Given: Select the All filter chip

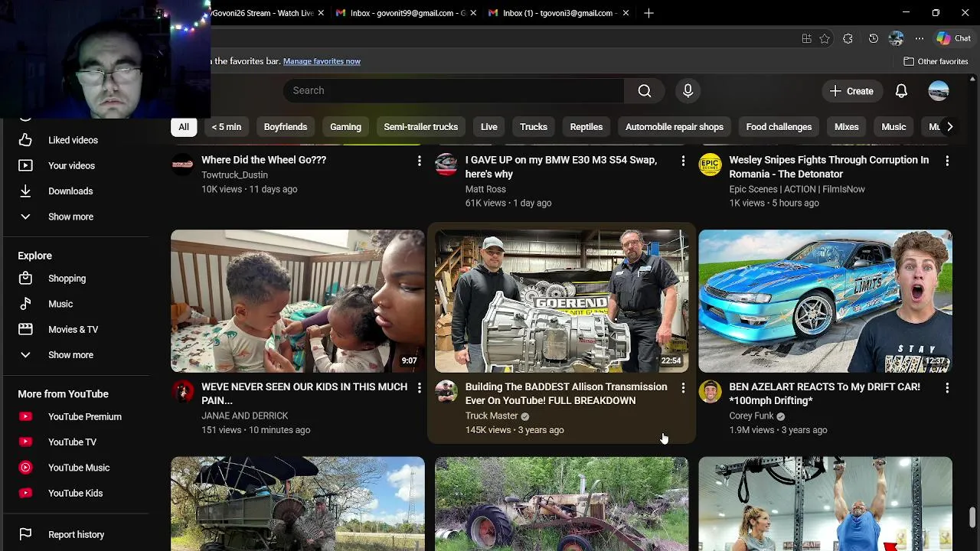Looking at the screenshot, I should point(184,127).
